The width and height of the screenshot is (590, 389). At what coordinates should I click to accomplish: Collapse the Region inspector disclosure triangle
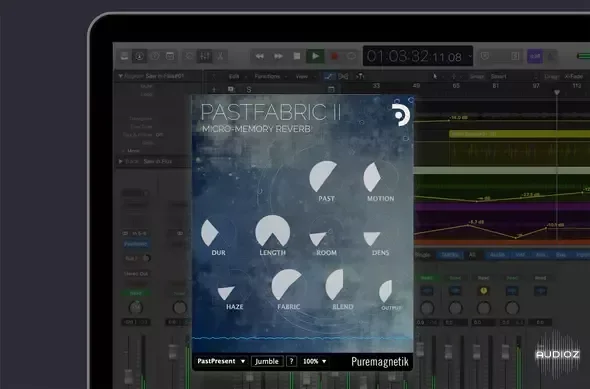[120, 76]
